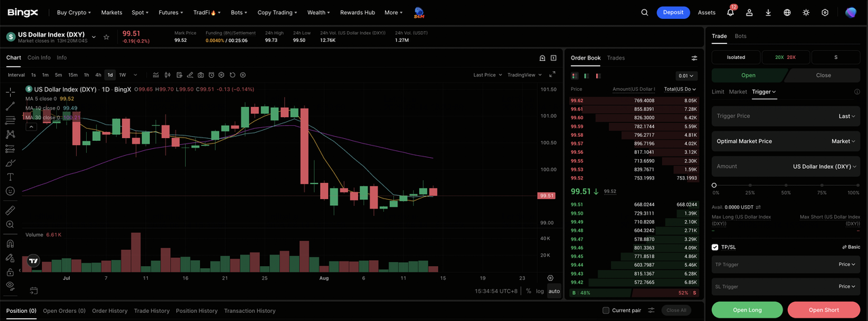
Task: Select the ruler measure tool
Action: tap(10, 210)
